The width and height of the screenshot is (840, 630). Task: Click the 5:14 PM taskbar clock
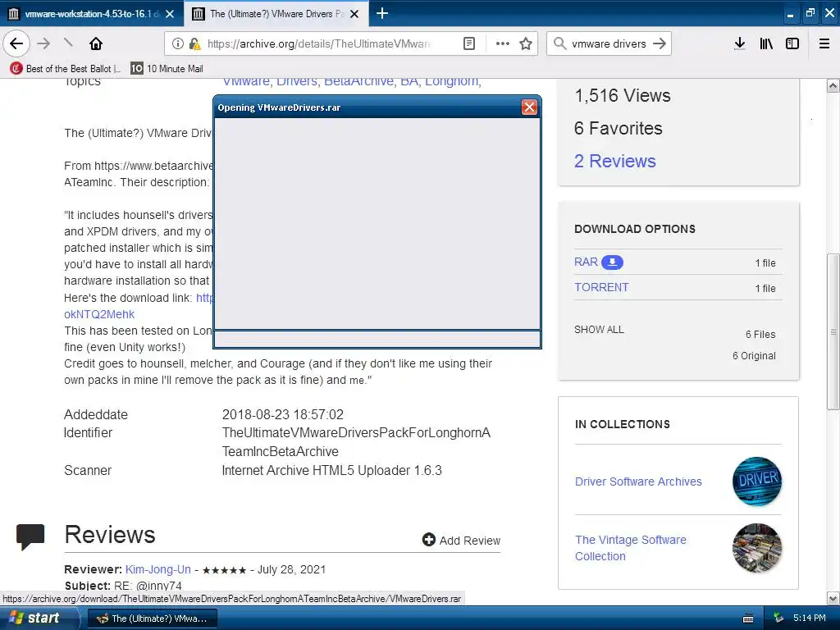pos(810,618)
